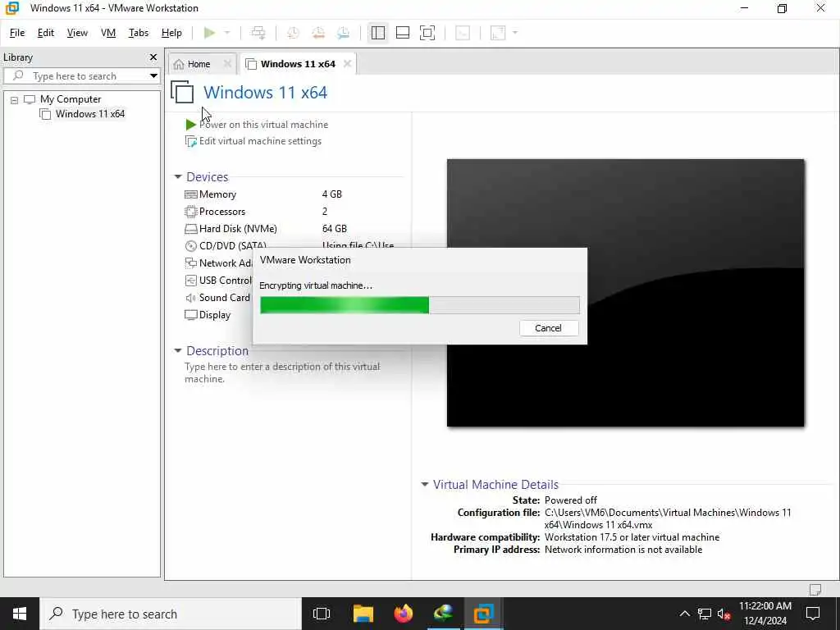Screen dimensions: 840x630
Task: Click the 4 GB memory value
Action: (331, 194)
